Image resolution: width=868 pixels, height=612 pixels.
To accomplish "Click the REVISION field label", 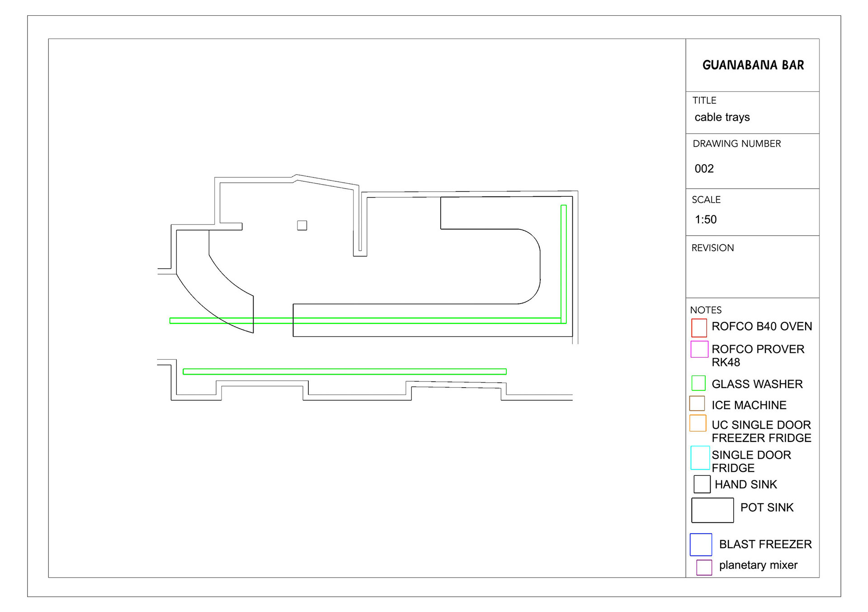I will 712,248.
